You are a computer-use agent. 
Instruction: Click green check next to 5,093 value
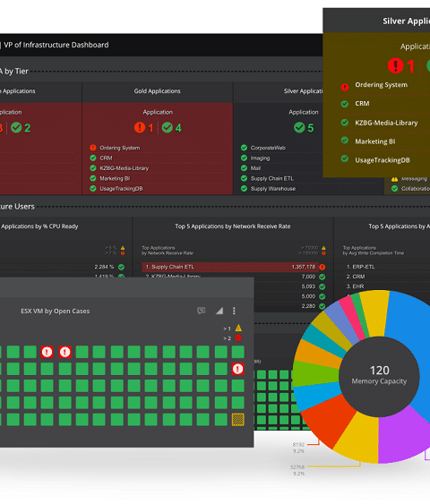(x=322, y=286)
